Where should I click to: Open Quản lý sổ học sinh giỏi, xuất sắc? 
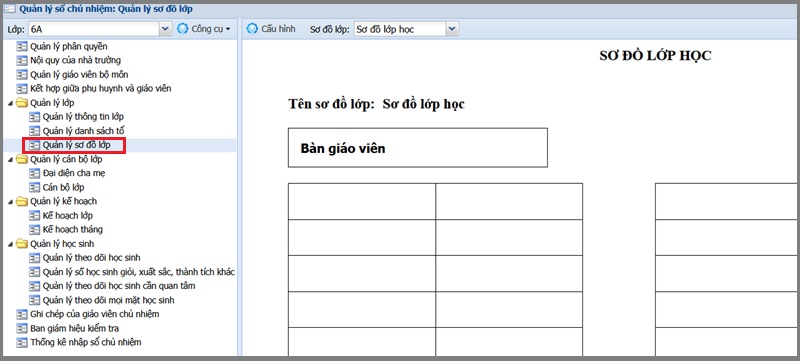139,272
